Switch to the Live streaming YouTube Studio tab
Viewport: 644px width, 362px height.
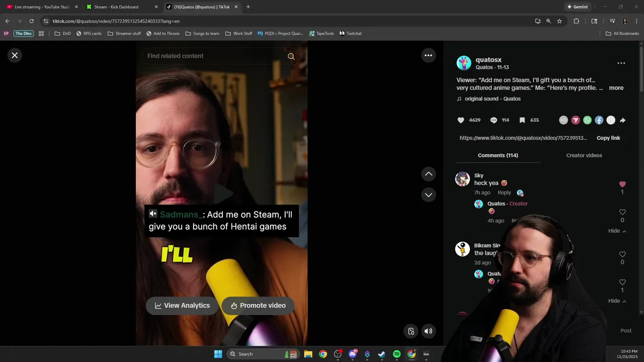tap(42, 7)
